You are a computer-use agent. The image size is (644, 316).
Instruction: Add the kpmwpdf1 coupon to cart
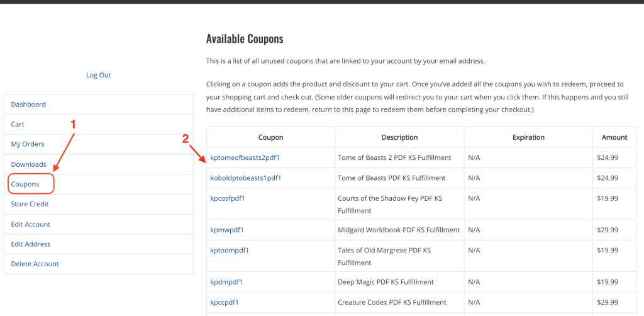pos(227,230)
